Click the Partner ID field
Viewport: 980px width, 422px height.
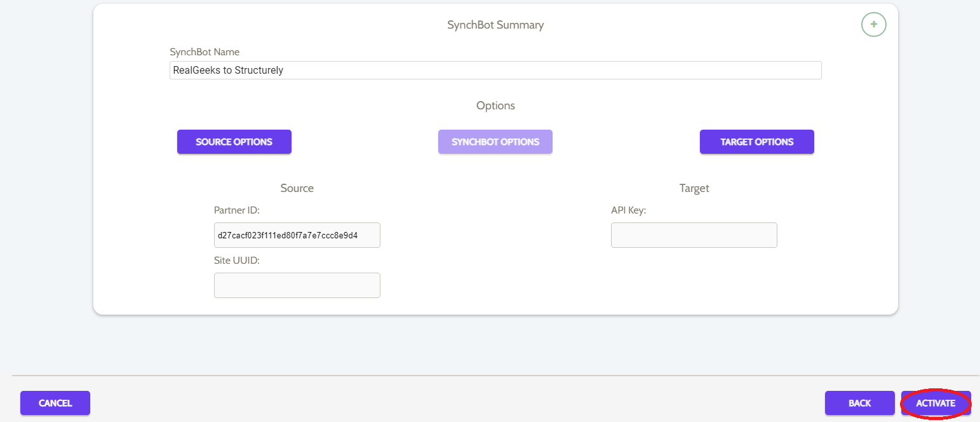click(x=297, y=235)
